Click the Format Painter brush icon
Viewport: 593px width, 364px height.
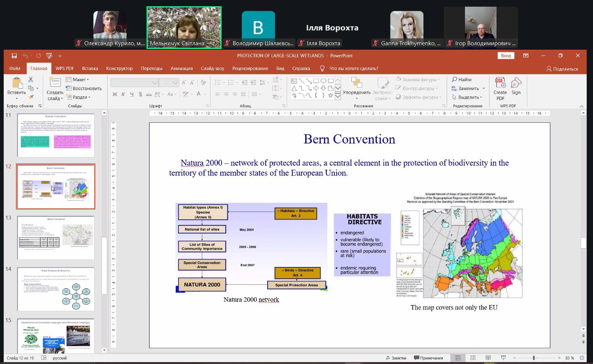(31, 97)
